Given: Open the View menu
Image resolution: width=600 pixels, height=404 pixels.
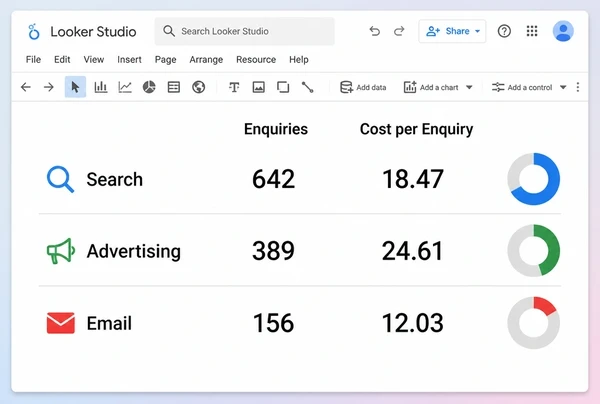Looking at the screenshot, I should tap(94, 59).
